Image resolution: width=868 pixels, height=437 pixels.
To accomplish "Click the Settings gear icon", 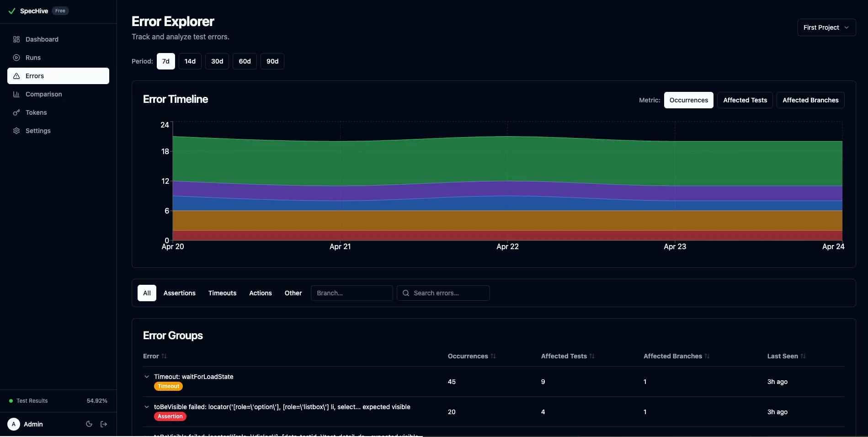I will click(16, 131).
